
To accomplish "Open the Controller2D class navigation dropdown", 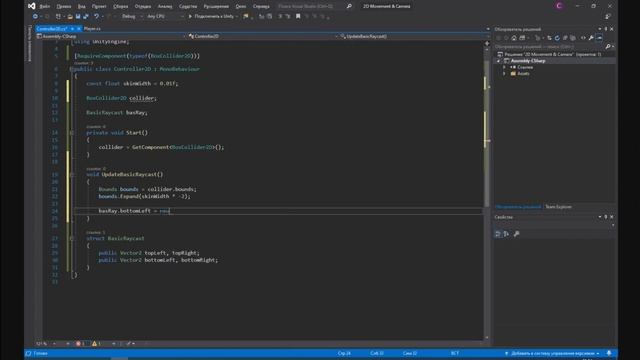I will pos(262,36).
